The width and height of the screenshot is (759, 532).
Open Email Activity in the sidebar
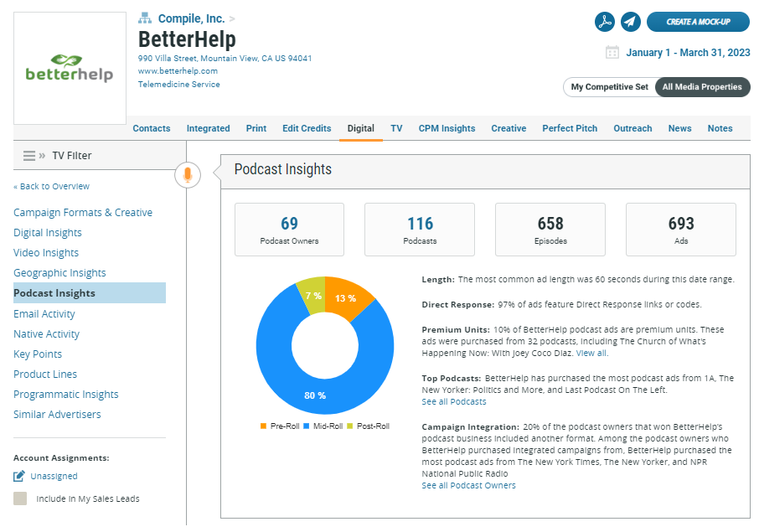click(x=44, y=313)
